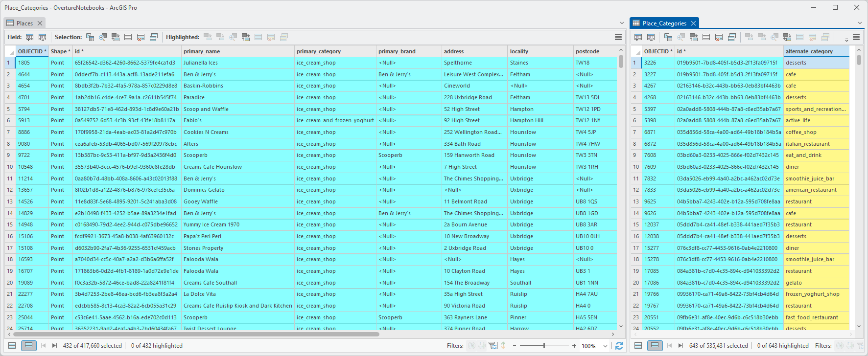Click Add Field in the Place_Categories table
Screen dimensions: 868x356
coord(638,37)
